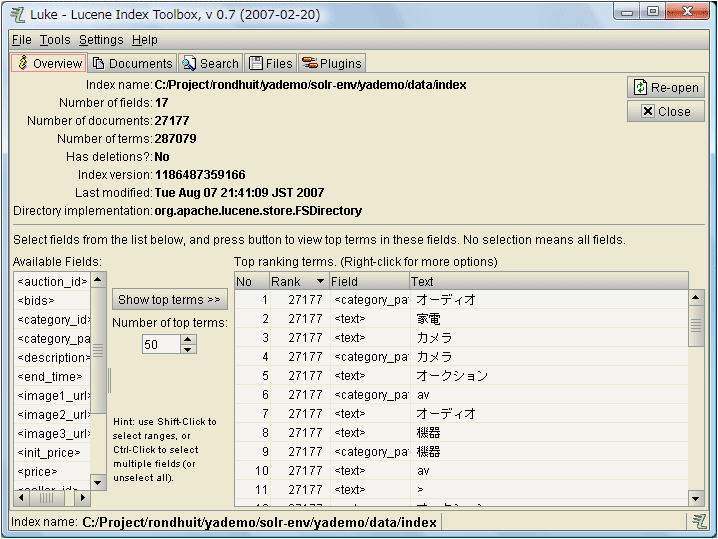Select the <image1_url> field

pos(52,395)
